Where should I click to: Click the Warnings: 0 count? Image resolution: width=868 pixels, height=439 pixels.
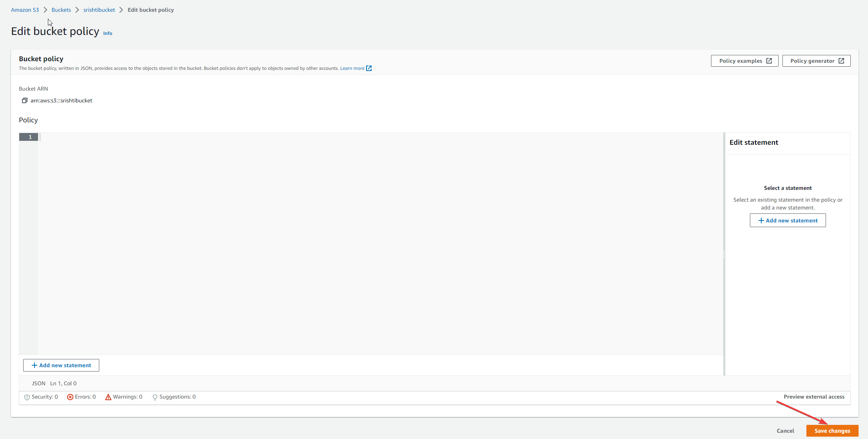click(128, 397)
